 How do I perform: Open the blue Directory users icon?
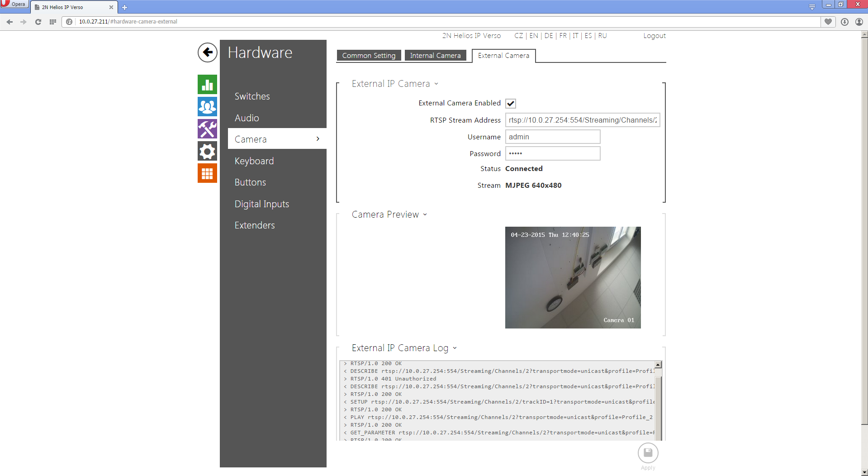point(207,107)
